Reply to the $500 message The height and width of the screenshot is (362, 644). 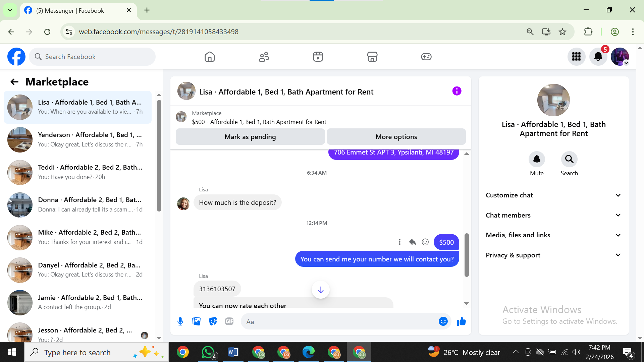pos(412,242)
